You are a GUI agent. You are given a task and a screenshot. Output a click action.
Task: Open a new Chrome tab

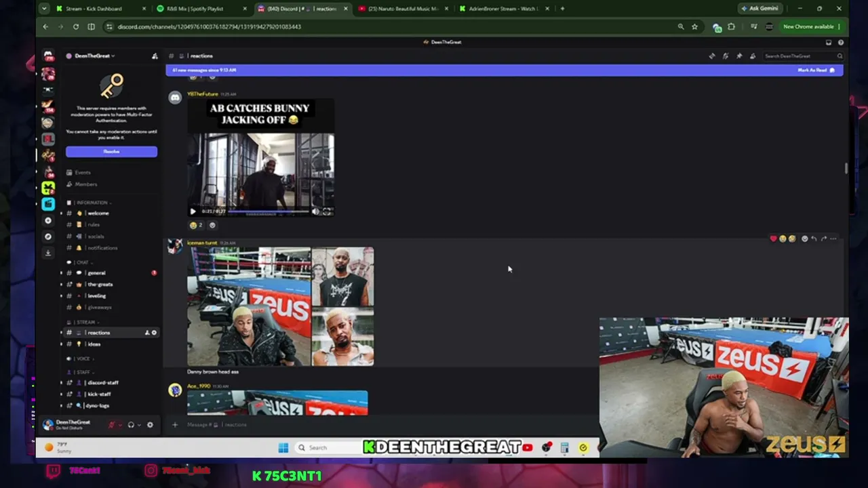click(562, 9)
